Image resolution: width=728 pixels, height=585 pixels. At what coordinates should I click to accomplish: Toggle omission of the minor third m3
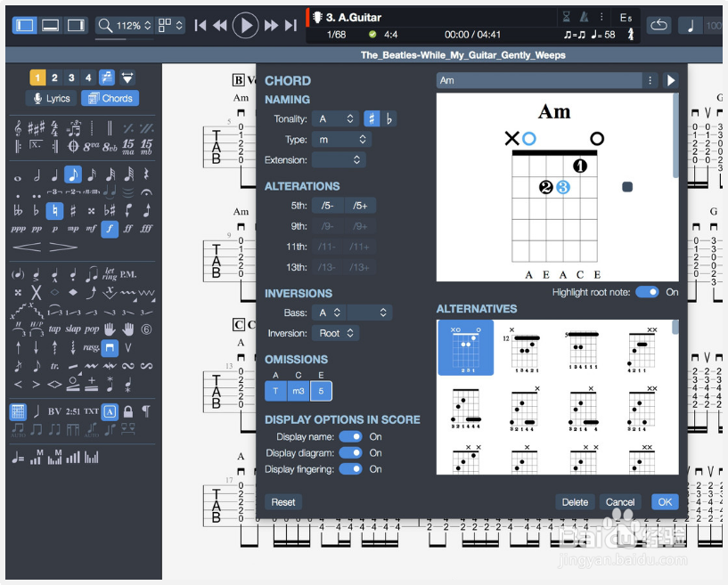pos(299,391)
